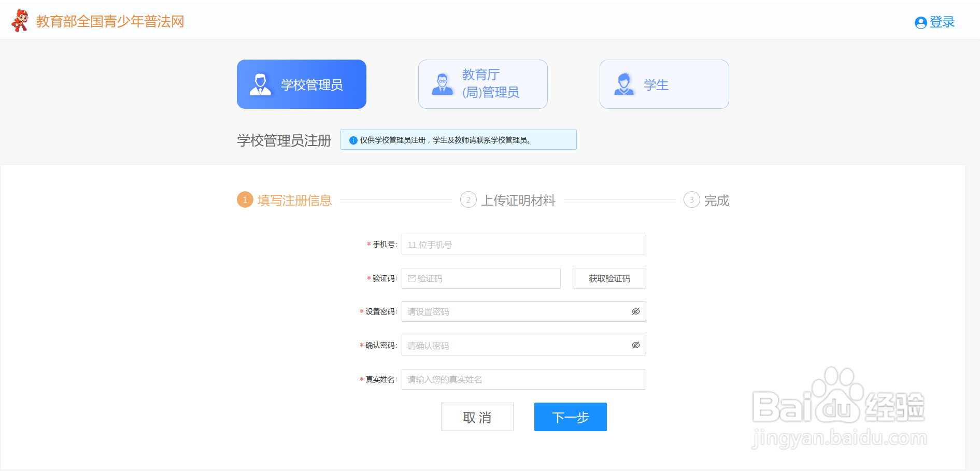Click the 填写注册信息 step label
Viewport: 980px width, 471px height.
tap(294, 201)
